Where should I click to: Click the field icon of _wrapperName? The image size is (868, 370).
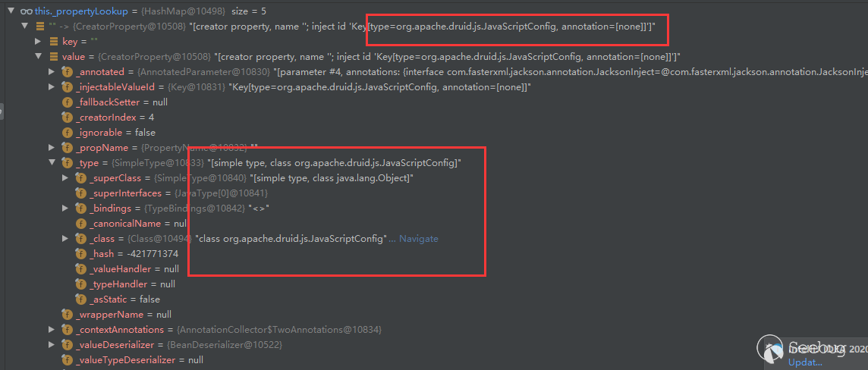pos(68,315)
